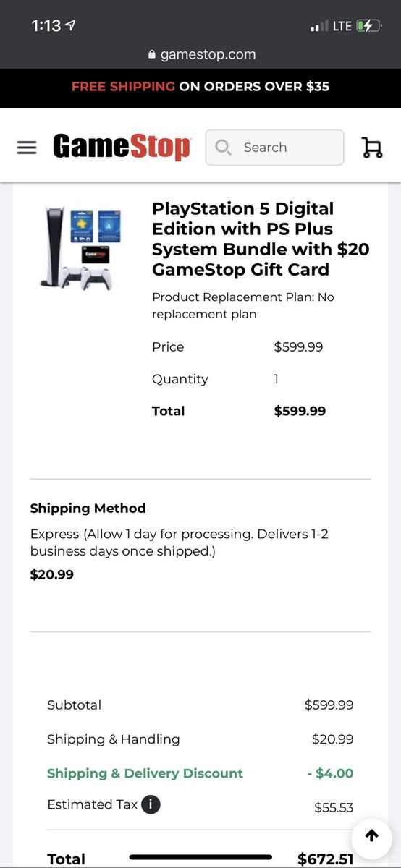The image size is (401, 868).
Task: Tap the Shipping & Delivery Discount line
Action: tap(200, 773)
